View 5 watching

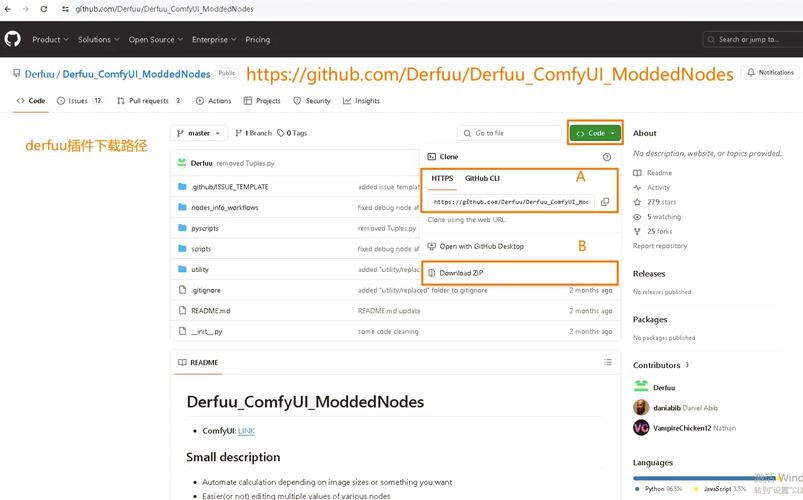[664, 217]
